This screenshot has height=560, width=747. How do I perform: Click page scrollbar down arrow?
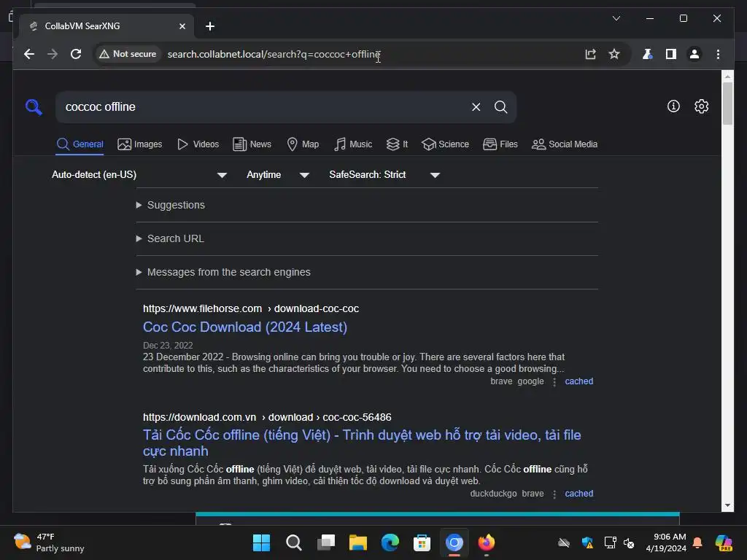pos(727,506)
